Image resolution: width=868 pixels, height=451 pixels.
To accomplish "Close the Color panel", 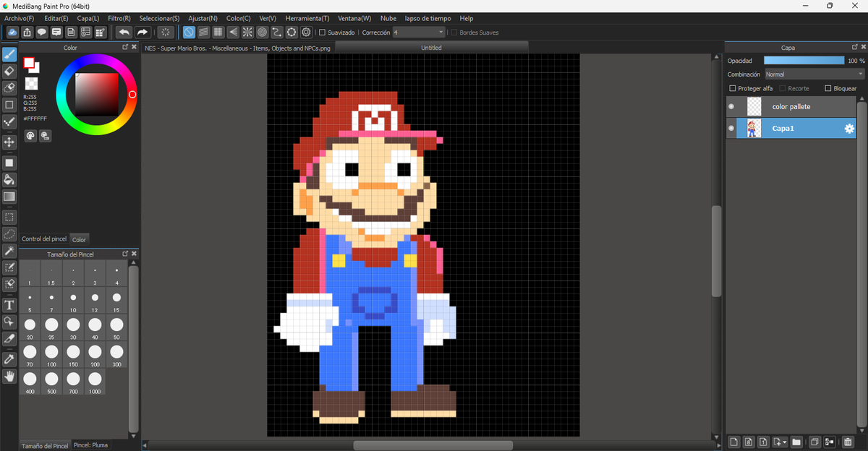I will tap(134, 48).
